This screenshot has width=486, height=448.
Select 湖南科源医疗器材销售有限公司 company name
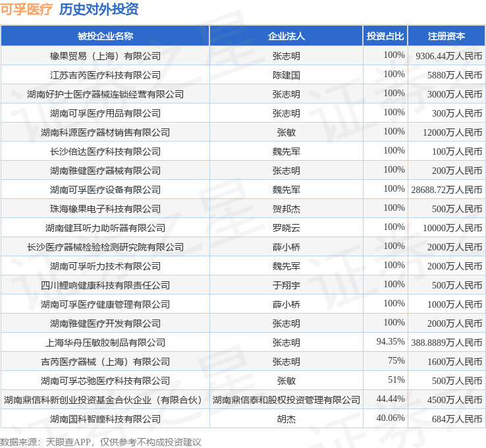[x=105, y=132]
